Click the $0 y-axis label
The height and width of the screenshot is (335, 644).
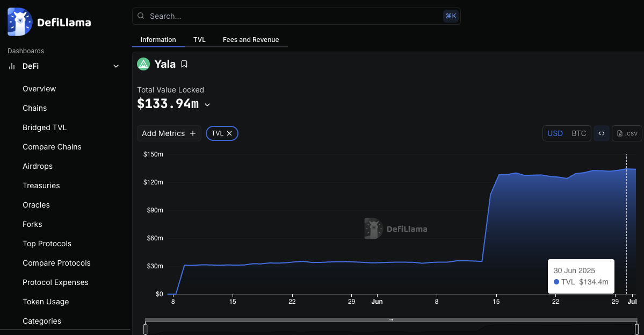(160, 294)
